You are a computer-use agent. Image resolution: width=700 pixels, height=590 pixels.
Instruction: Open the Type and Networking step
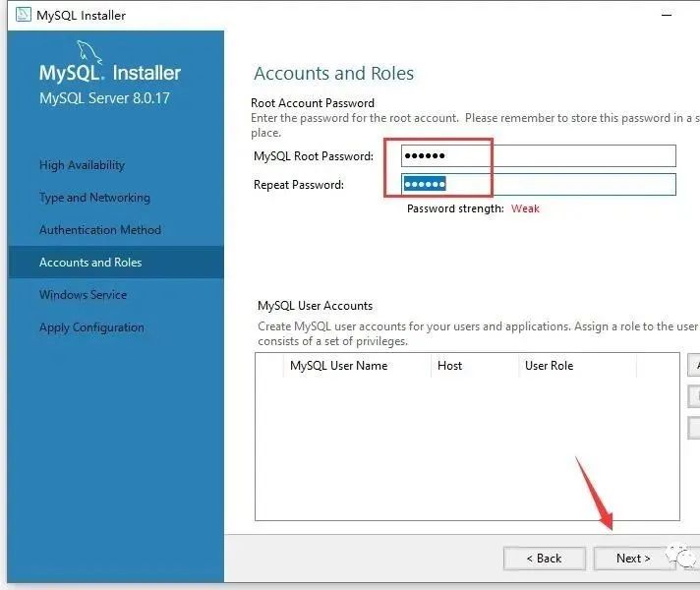pyautogui.click(x=94, y=198)
